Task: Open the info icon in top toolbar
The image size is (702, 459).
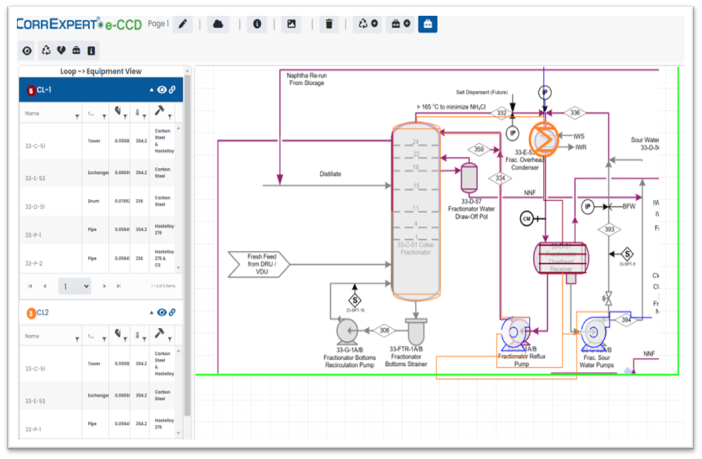Action: point(256,24)
